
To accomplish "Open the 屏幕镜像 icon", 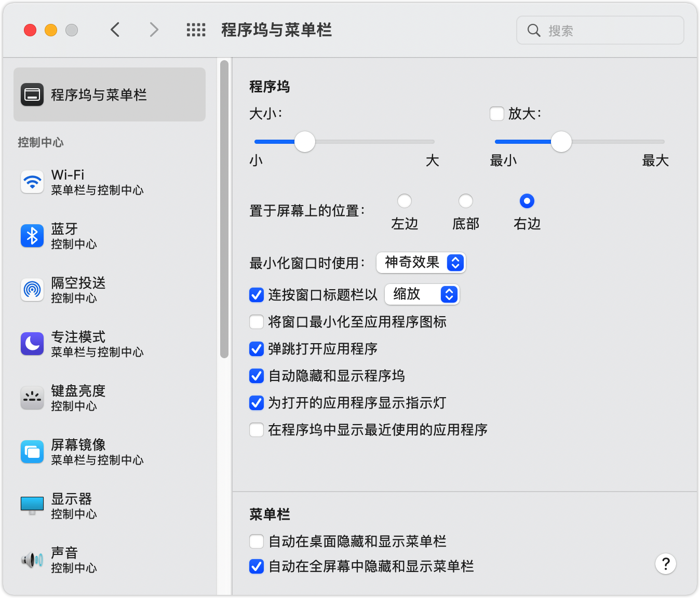I will (x=32, y=452).
